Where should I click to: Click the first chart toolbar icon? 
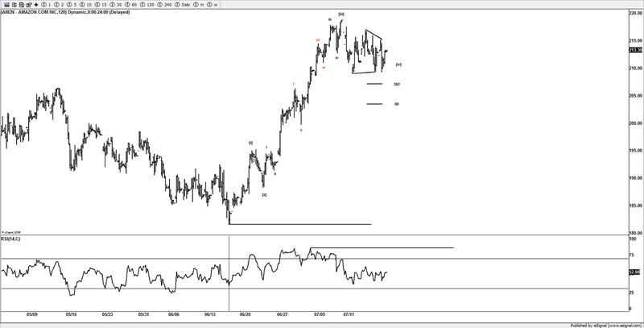pyautogui.click(x=7, y=5)
